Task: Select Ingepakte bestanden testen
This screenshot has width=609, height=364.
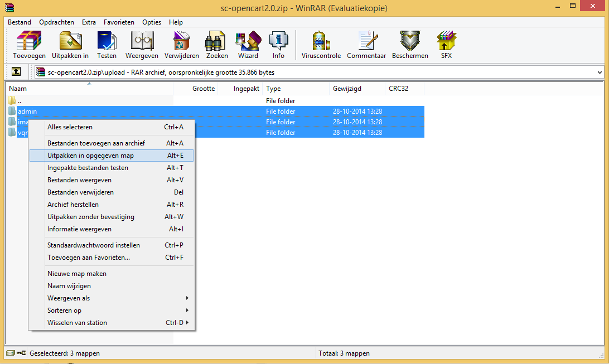Action: (112, 168)
